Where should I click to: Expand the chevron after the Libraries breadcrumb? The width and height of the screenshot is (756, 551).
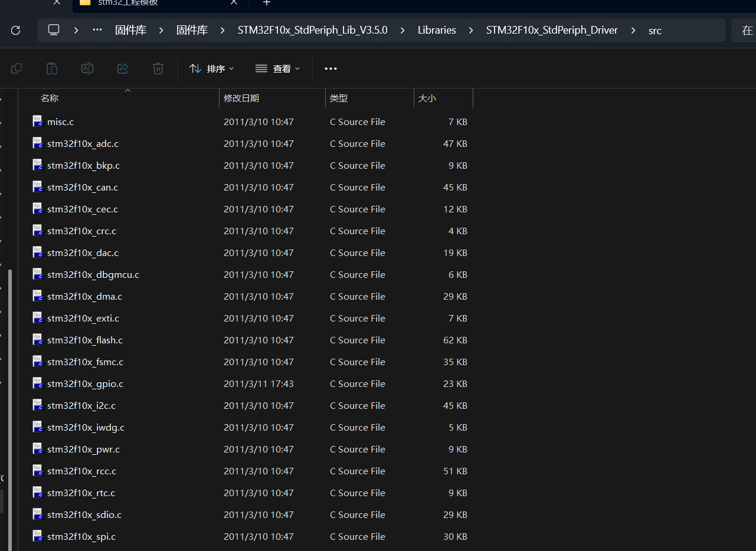click(471, 30)
